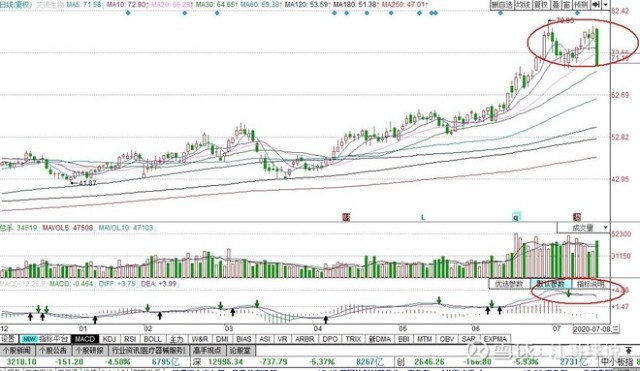Open the 设置 settings menu beside indicator tabs
The height and width of the screenshot is (371, 640).
coord(8,339)
